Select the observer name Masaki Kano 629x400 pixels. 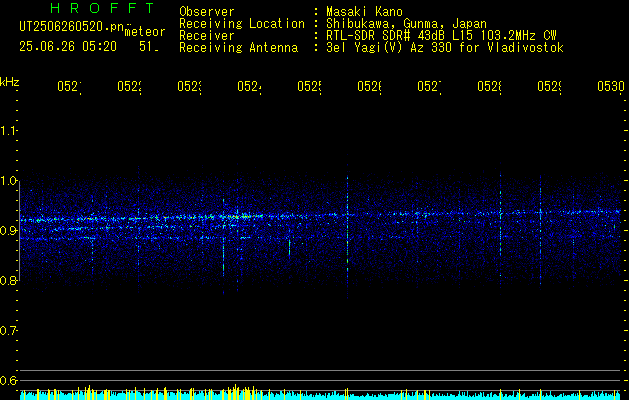tap(364, 12)
